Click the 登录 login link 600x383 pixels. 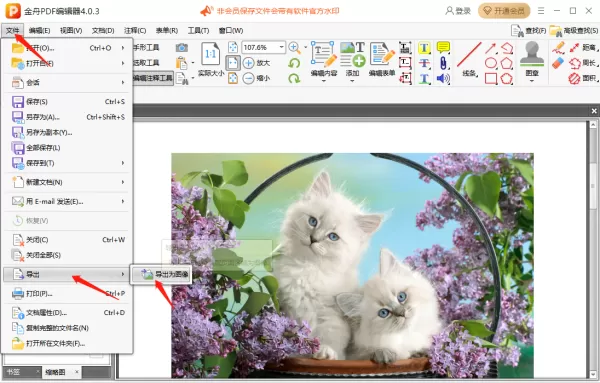pyautogui.click(x=458, y=11)
